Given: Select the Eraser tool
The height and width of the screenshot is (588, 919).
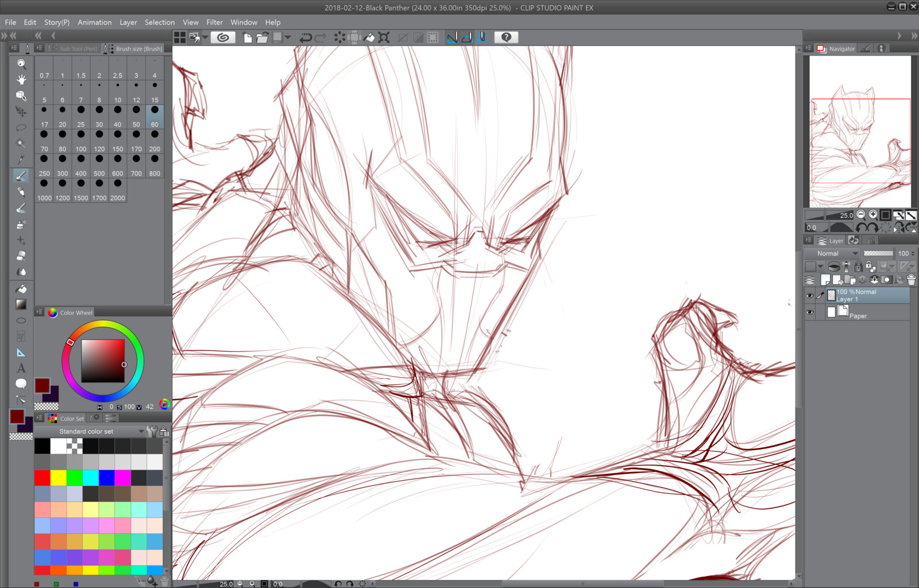Looking at the screenshot, I should (x=21, y=256).
